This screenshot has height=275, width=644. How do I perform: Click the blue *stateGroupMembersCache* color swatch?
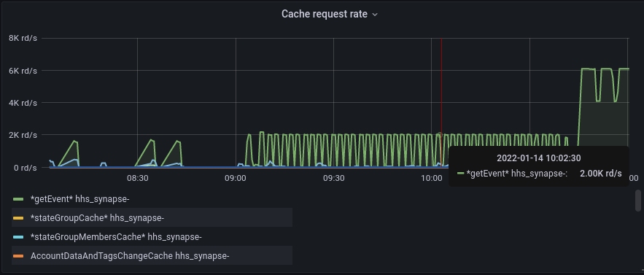point(18,237)
